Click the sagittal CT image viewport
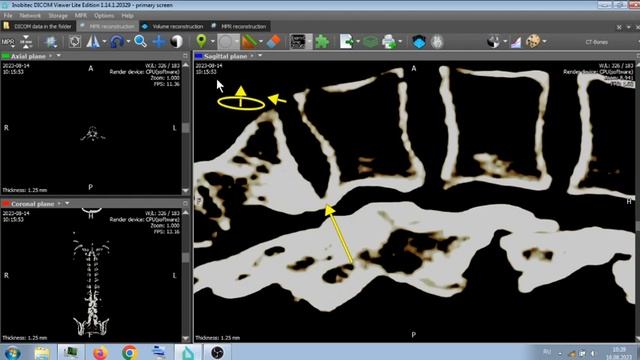640x360 pixels. pyautogui.click(x=414, y=202)
